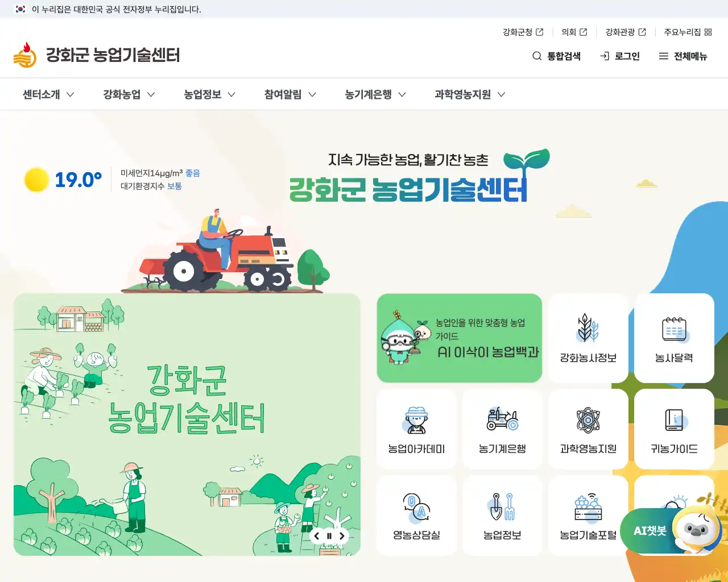Expand the 참여알림 menu

tap(291, 94)
